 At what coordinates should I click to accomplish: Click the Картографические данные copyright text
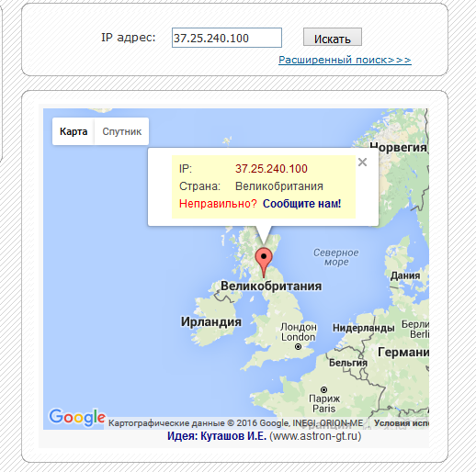(235, 423)
